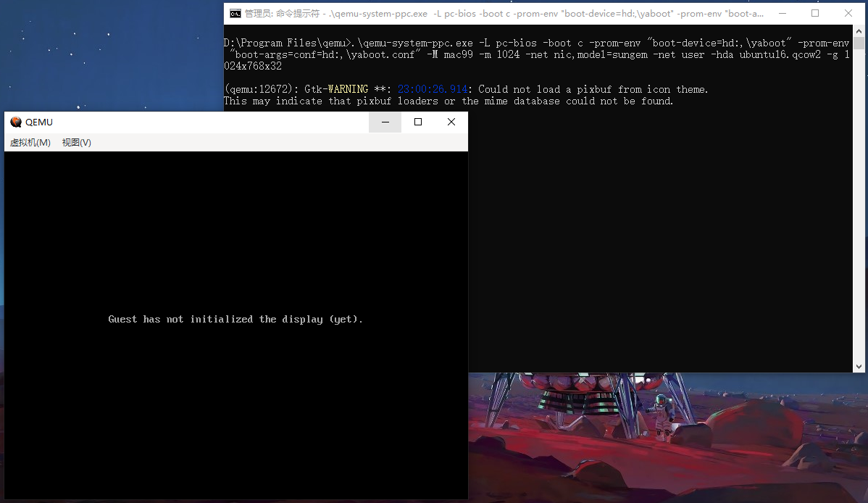Click the QEMU title bar text
Viewport: 868px width, 503px height.
tap(38, 122)
